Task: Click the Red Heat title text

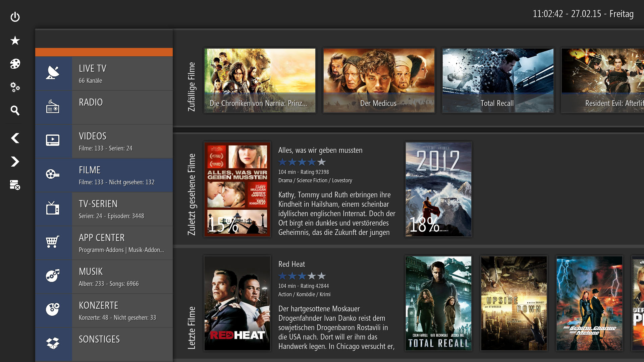Action: click(291, 264)
